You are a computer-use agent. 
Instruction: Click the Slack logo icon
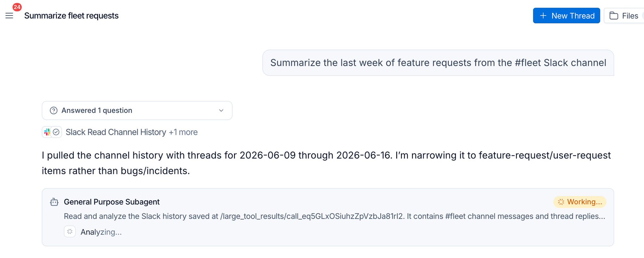(x=47, y=132)
